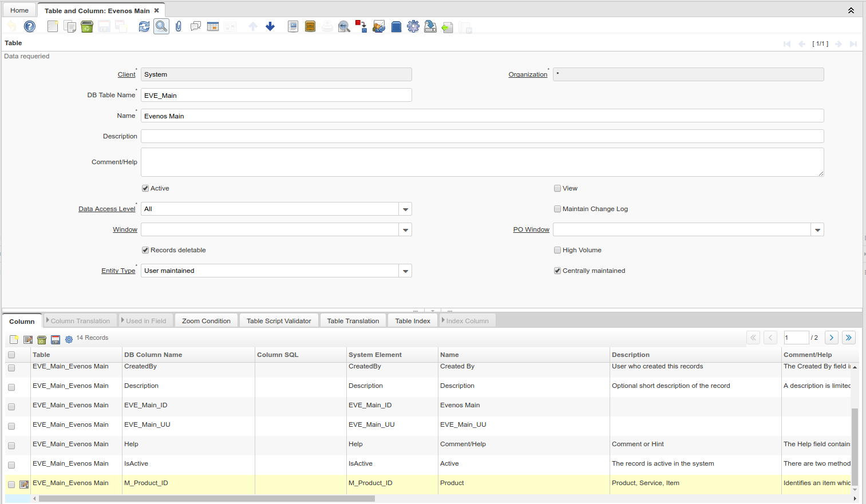Click the Delete record recycle bin icon

tap(87, 26)
